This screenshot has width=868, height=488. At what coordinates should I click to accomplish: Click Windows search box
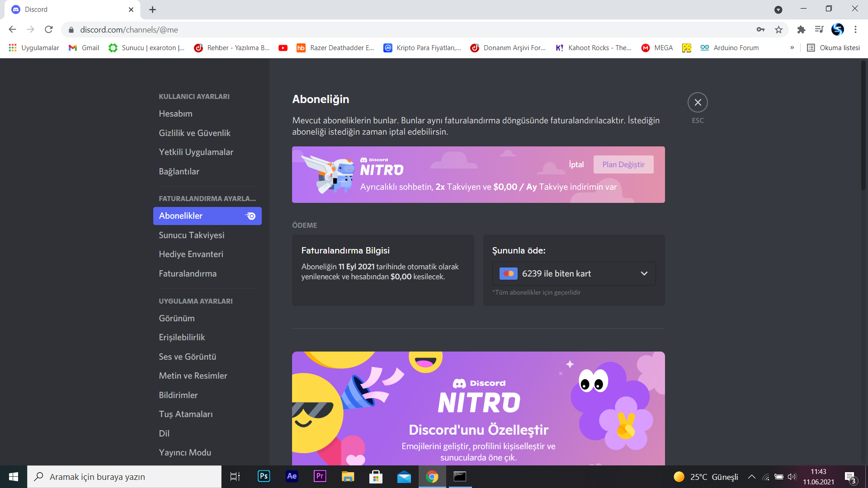124,477
